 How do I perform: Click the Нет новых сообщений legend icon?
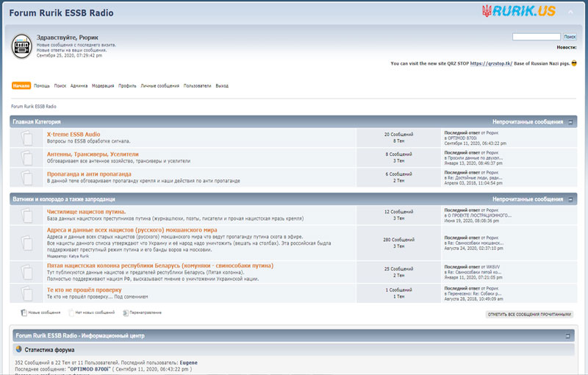[71, 312]
